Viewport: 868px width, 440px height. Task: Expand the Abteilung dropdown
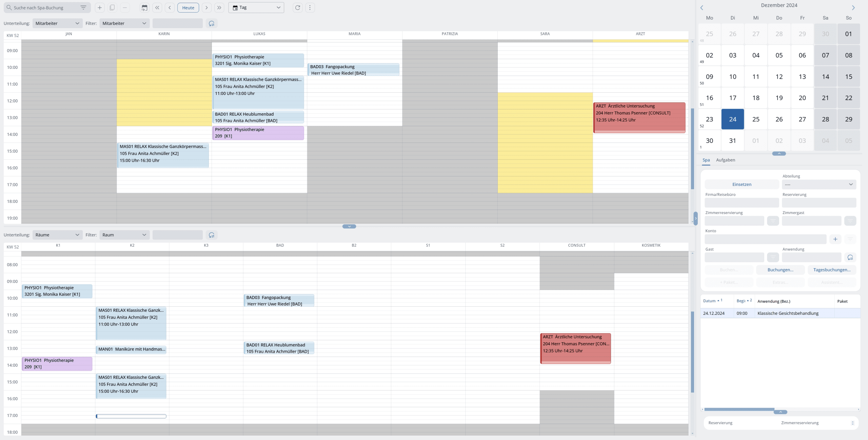click(x=818, y=185)
